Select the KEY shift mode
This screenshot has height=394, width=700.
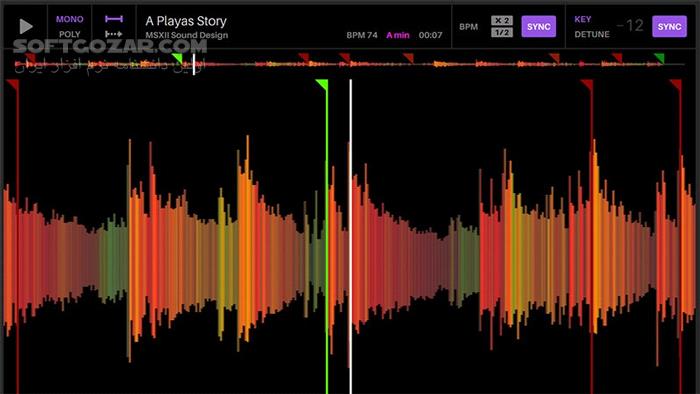click(x=583, y=19)
